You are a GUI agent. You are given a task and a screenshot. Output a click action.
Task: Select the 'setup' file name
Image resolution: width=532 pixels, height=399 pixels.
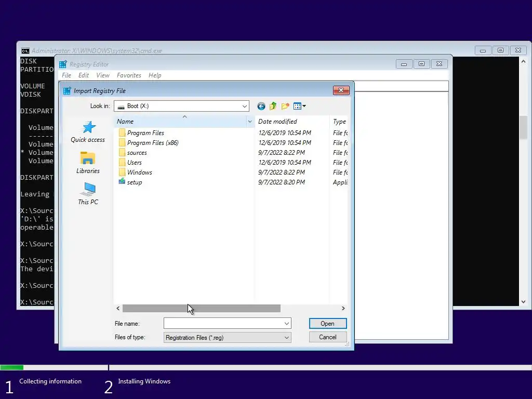click(x=135, y=182)
